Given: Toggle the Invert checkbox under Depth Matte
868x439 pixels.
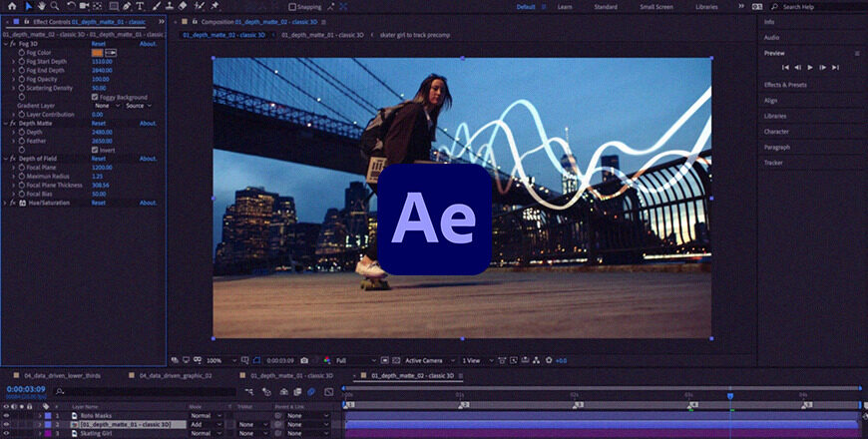Looking at the screenshot, I should (95, 150).
